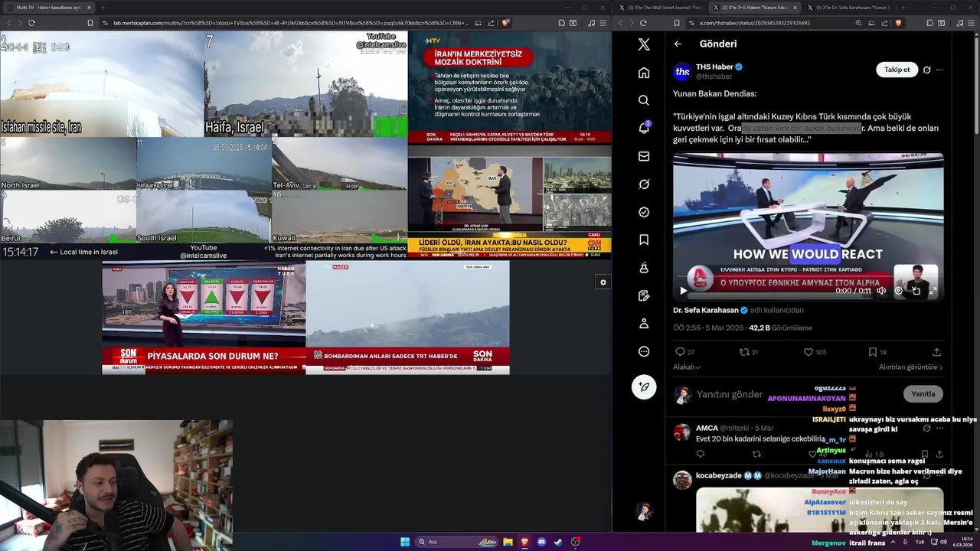Open Dr. Sefa Karahasan profile link
The height and width of the screenshot is (551, 980).
click(x=705, y=310)
